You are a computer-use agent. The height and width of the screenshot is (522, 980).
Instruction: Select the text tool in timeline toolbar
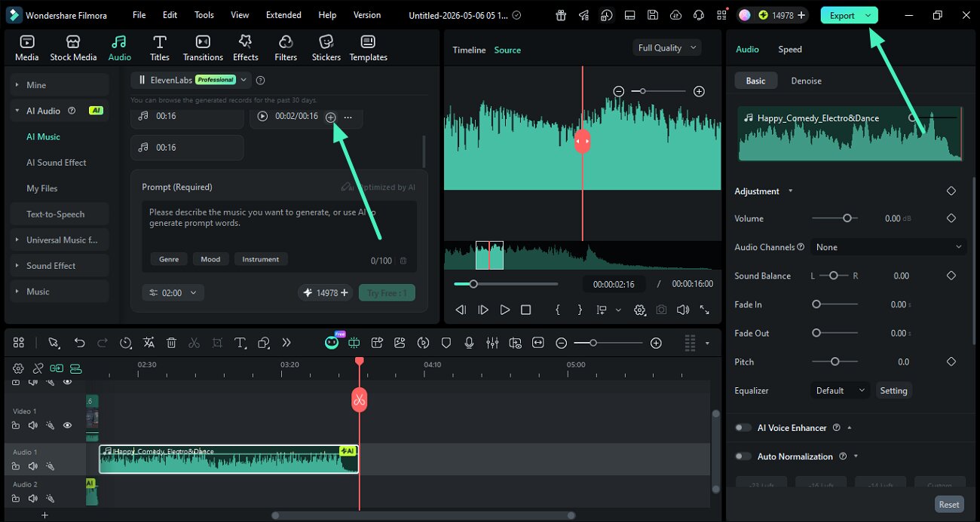pos(240,343)
